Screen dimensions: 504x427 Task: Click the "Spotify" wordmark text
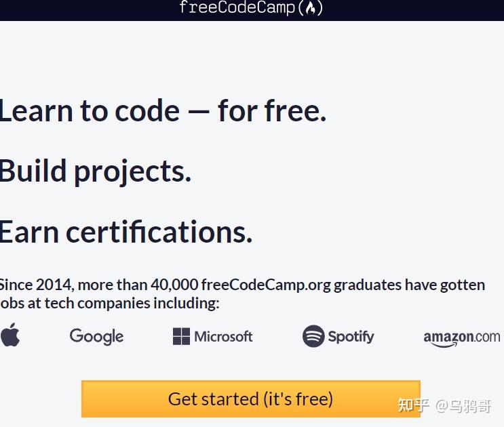click(351, 336)
